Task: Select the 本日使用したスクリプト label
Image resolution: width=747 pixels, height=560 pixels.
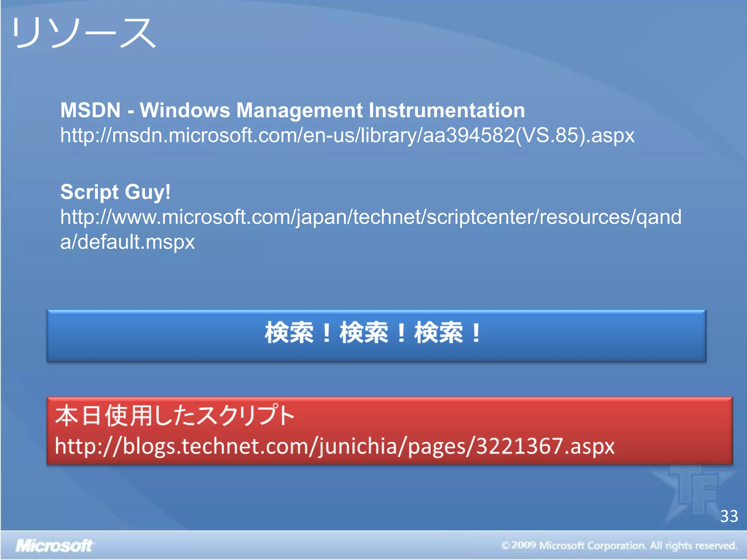Action: pyautogui.click(x=175, y=416)
